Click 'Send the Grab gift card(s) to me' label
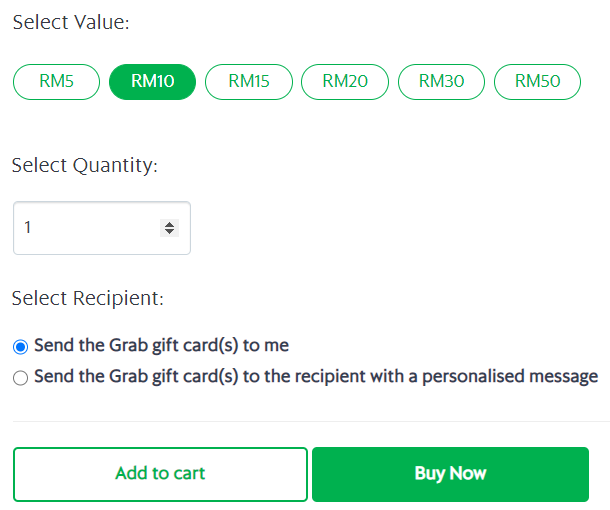The height and width of the screenshot is (510, 610). 161,346
